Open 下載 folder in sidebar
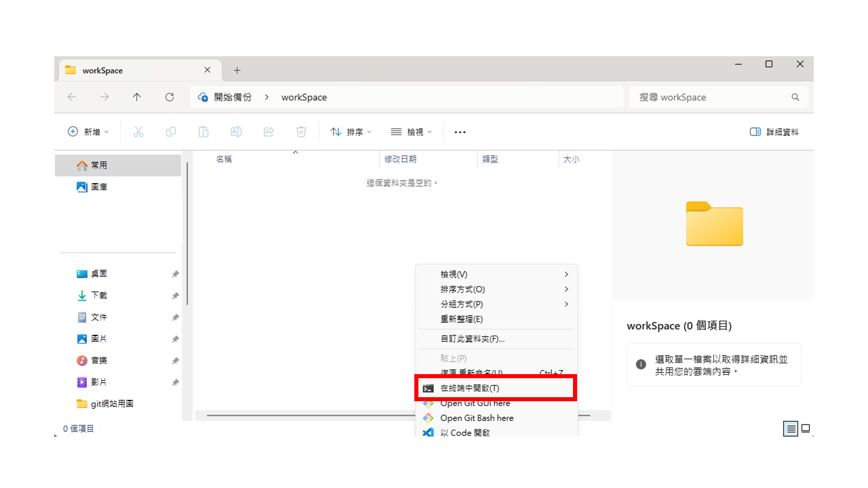 pyautogui.click(x=99, y=296)
